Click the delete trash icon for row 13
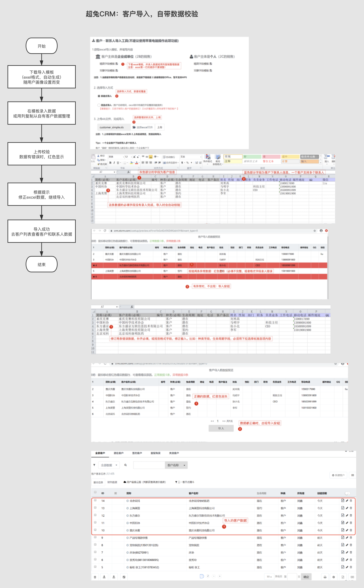364x588 pixels. click(x=351, y=508)
